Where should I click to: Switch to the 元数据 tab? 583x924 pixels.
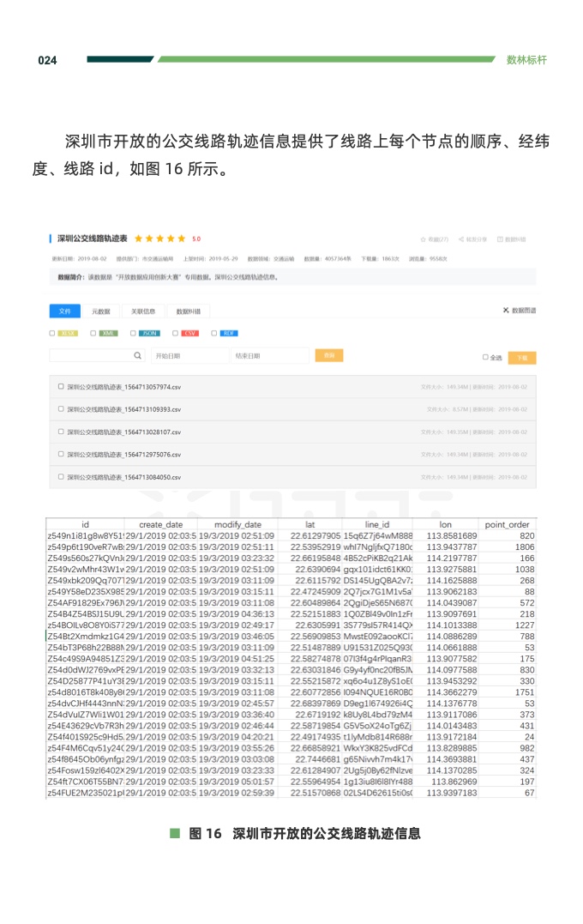pos(101,311)
